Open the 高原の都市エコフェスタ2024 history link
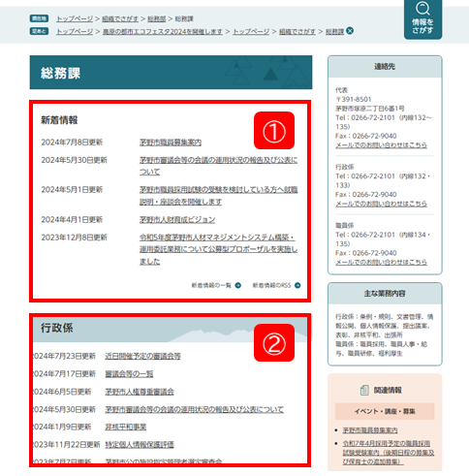The image size is (469, 476). 163,31
